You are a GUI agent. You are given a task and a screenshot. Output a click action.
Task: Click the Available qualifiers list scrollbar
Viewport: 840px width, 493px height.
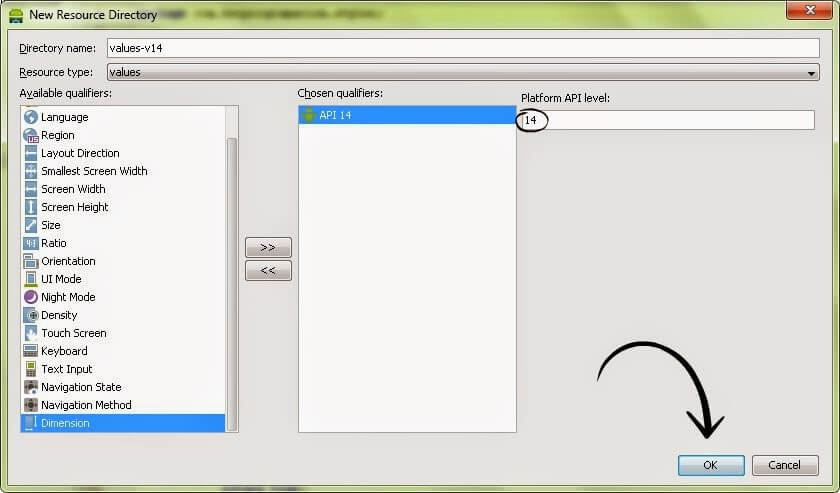point(232,284)
